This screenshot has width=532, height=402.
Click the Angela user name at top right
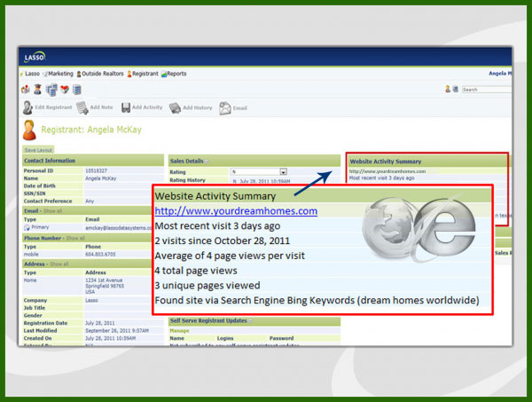(x=500, y=74)
